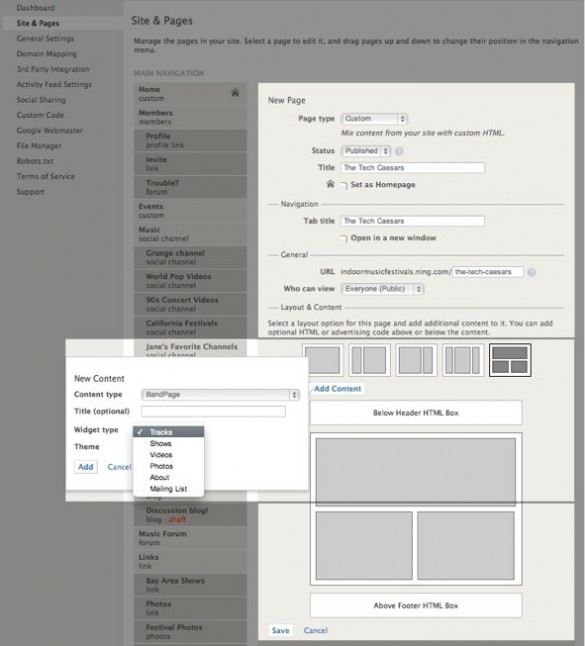Open Robots.txt in the sidebar
585x646 pixels.
(x=35, y=161)
